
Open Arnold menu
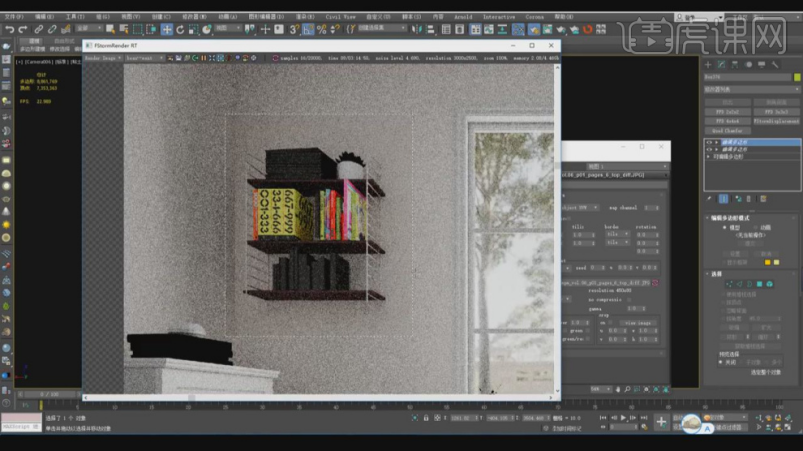point(463,17)
